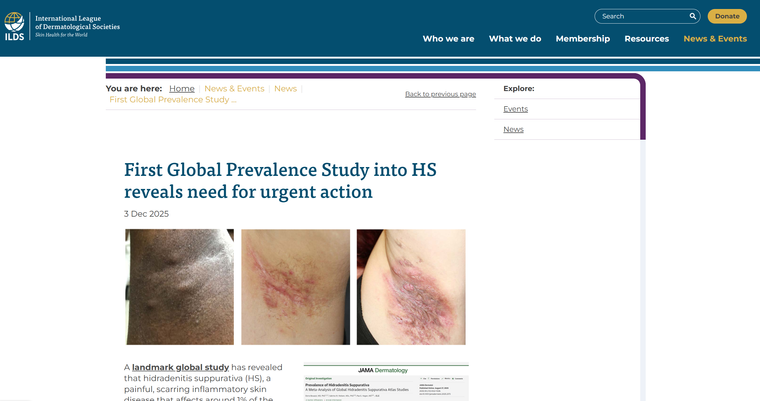Open the landmark global study link

[180, 368]
